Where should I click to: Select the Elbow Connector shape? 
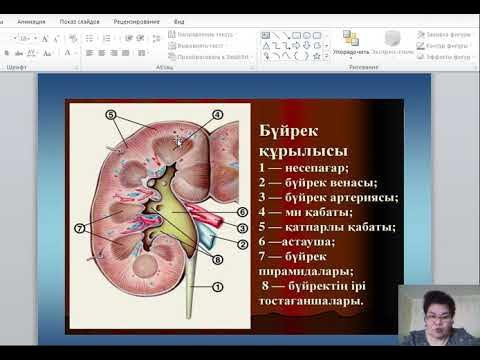tap(276, 46)
